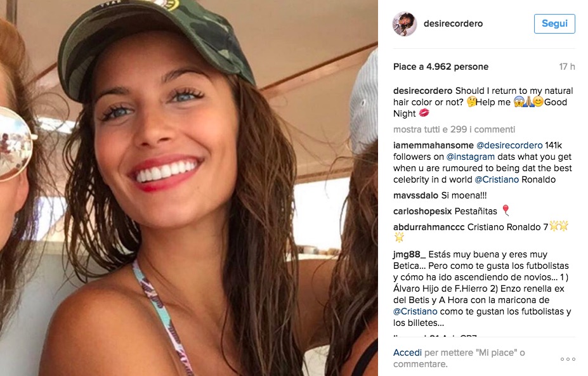Follow the @desirecordero mention in comment
Image resolution: width=588 pixels, height=376 pixels.
[509, 145]
